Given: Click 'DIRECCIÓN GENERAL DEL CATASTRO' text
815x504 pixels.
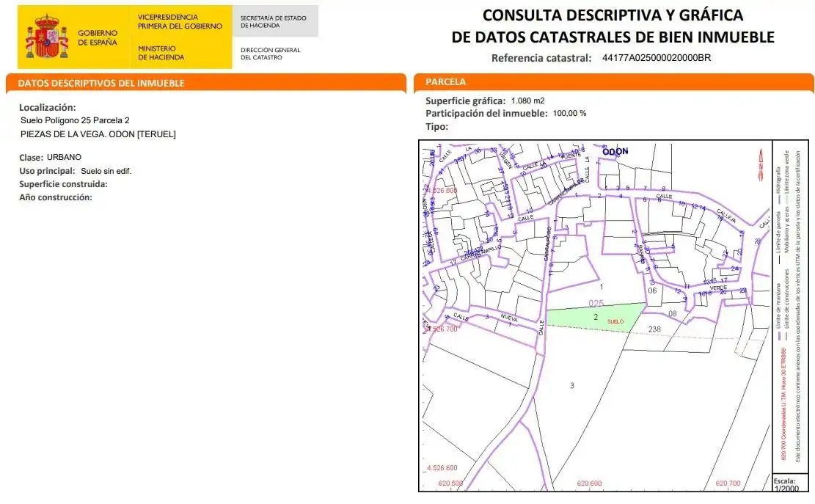Looking at the screenshot, I should pyautogui.click(x=270, y=54).
